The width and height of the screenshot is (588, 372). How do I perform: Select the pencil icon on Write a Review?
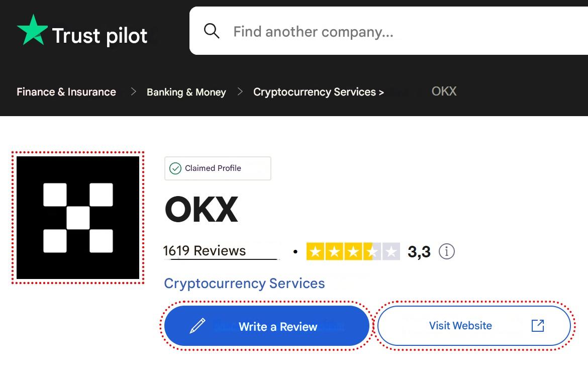pos(197,326)
